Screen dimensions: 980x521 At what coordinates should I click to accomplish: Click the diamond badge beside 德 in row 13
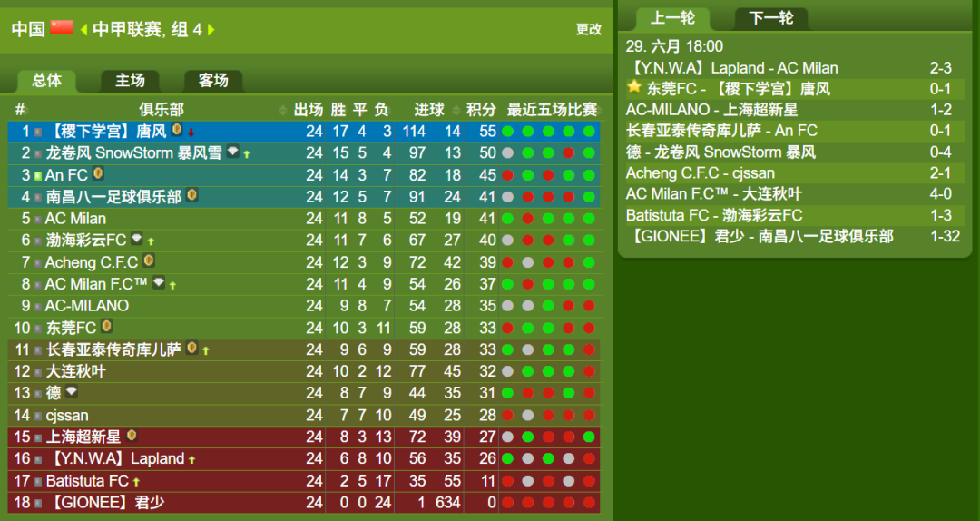(72, 391)
